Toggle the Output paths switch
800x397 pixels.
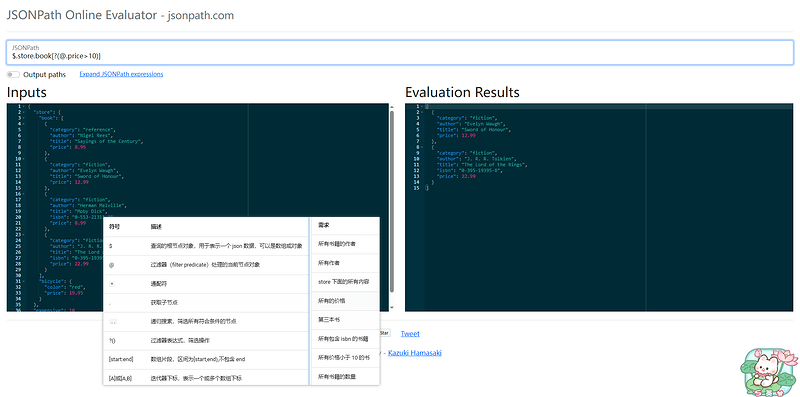pyautogui.click(x=13, y=75)
